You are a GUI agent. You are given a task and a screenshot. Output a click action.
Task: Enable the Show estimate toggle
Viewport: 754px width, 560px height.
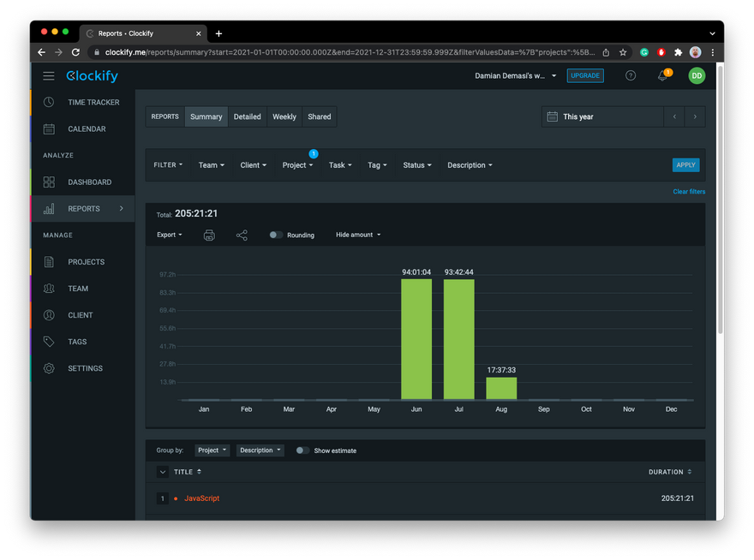point(302,450)
